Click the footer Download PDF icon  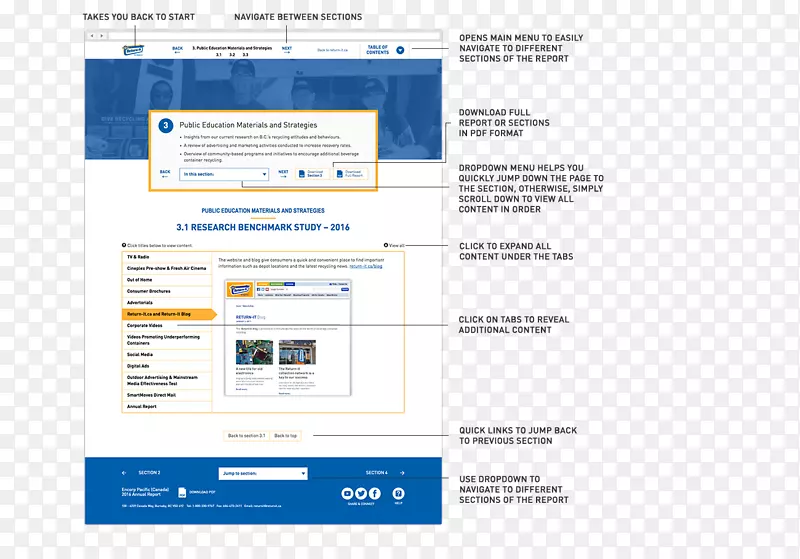(x=182, y=492)
